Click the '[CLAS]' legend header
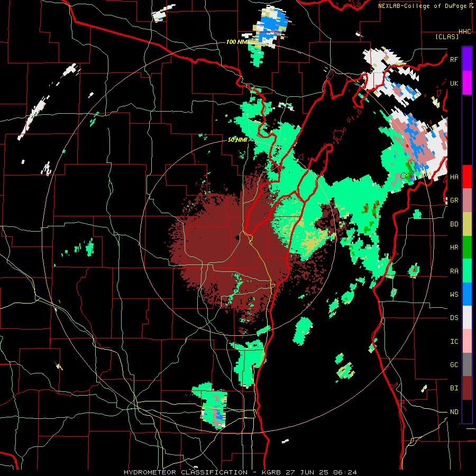The height and width of the screenshot is (476, 476). (447, 36)
